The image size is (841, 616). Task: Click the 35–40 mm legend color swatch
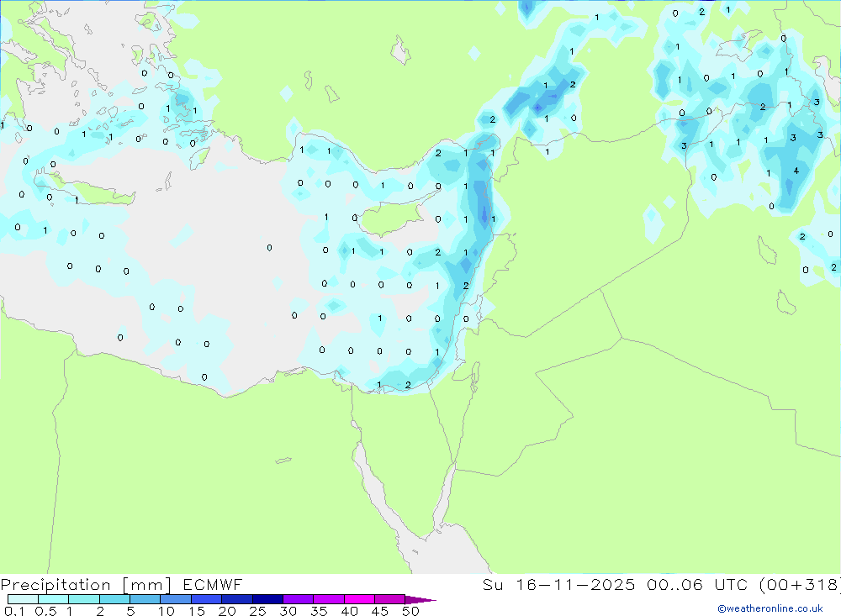tap(329, 599)
